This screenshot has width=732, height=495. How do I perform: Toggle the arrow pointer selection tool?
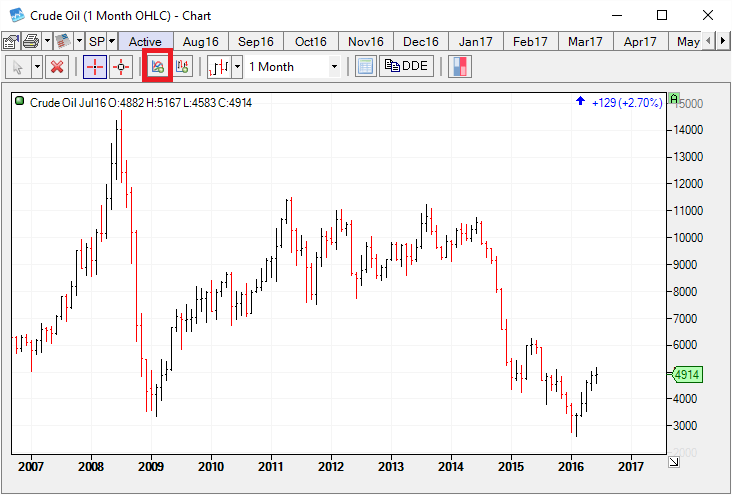pos(17,67)
